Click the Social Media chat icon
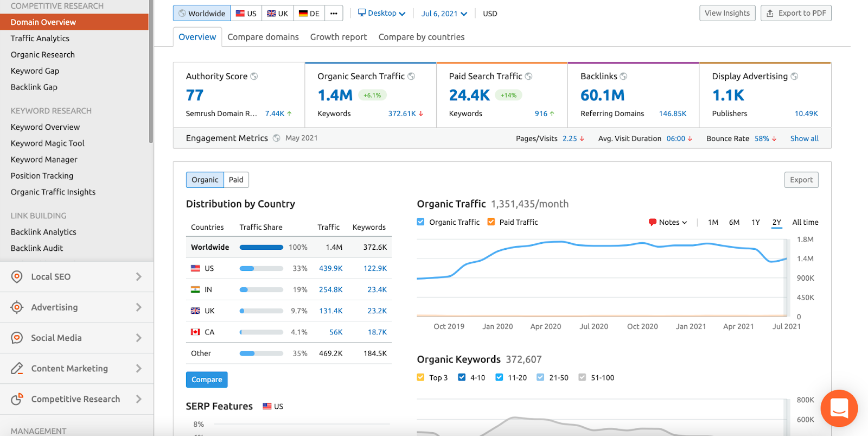The height and width of the screenshot is (436, 868). (x=17, y=338)
